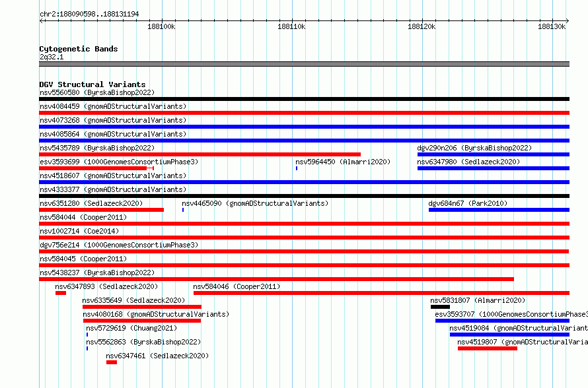Click the tiny blue nsv5729619 marker

87,335
